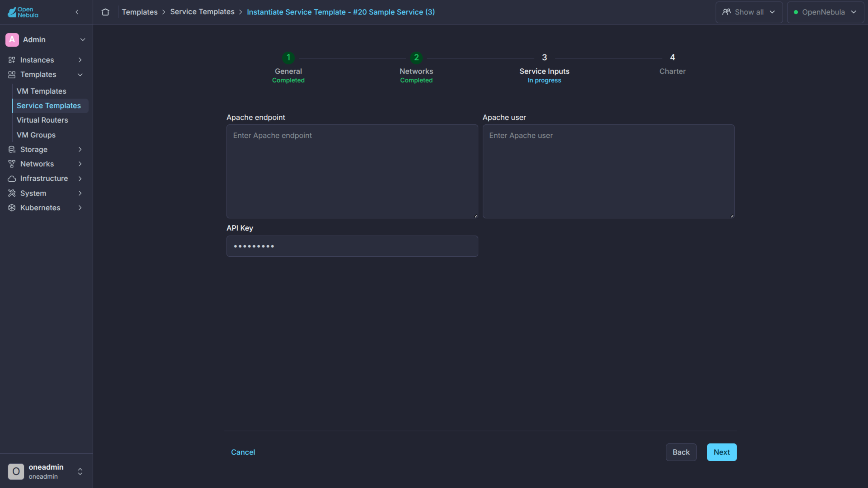Expand the Instances menu
868x488 pixels.
pyautogui.click(x=80, y=60)
